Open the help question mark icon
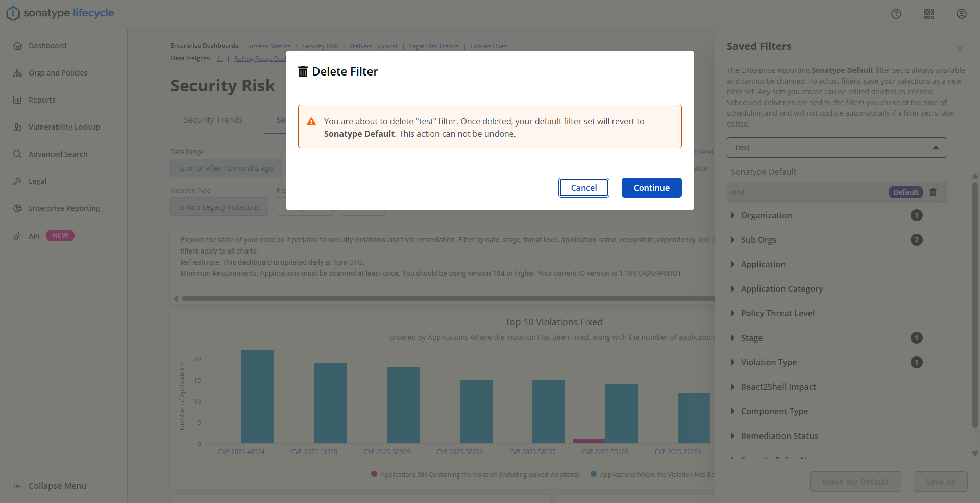This screenshot has height=503, width=980. pos(896,14)
